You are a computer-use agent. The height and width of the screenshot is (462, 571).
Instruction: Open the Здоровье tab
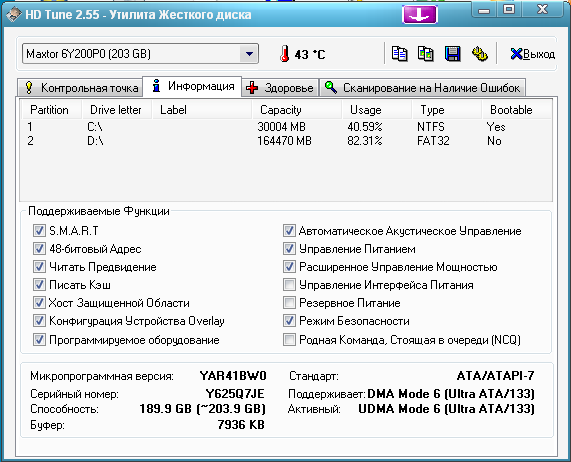click(x=280, y=88)
